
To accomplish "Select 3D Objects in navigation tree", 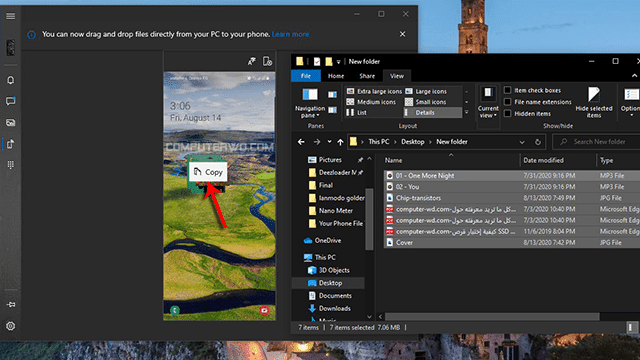I will pyautogui.click(x=334, y=270).
